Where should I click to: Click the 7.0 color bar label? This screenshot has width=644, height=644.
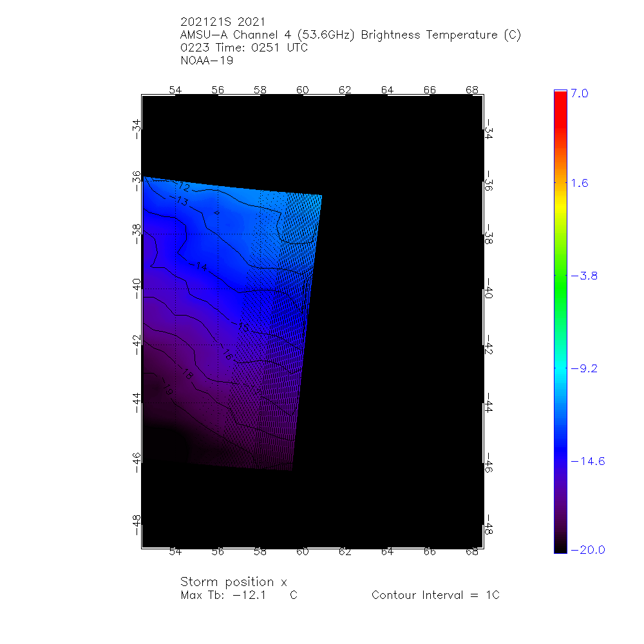point(580,93)
